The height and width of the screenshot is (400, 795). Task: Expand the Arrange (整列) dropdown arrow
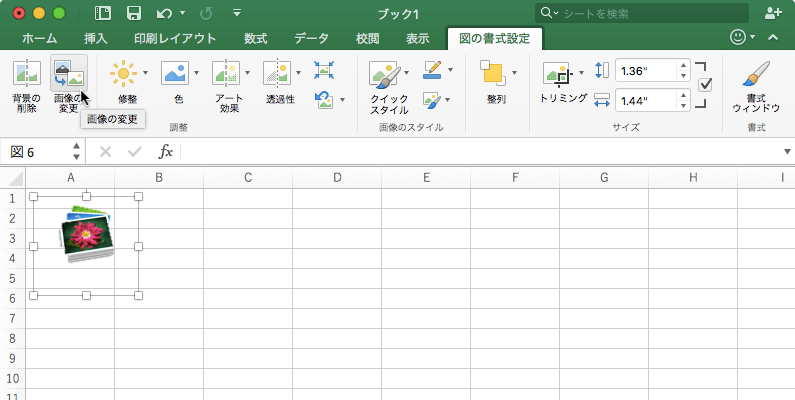click(x=515, y=73)
